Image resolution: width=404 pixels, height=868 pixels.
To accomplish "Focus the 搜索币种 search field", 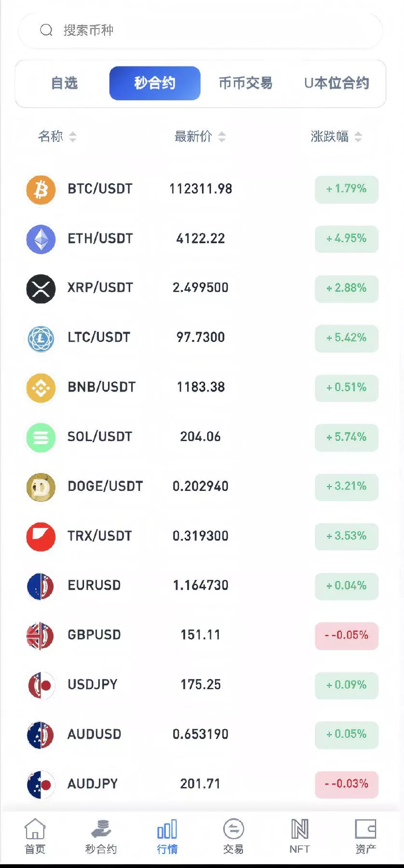I will [x=212, y=30].
